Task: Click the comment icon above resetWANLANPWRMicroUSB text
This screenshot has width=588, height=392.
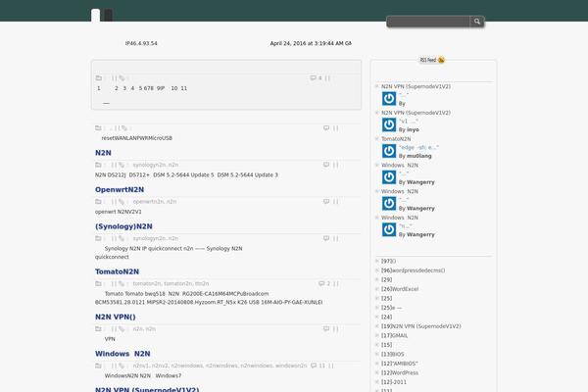Action: [326, 128]
